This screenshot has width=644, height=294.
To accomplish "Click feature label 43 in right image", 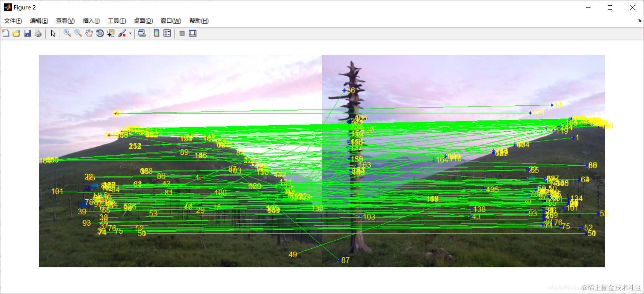I will [x=476, y=217].
